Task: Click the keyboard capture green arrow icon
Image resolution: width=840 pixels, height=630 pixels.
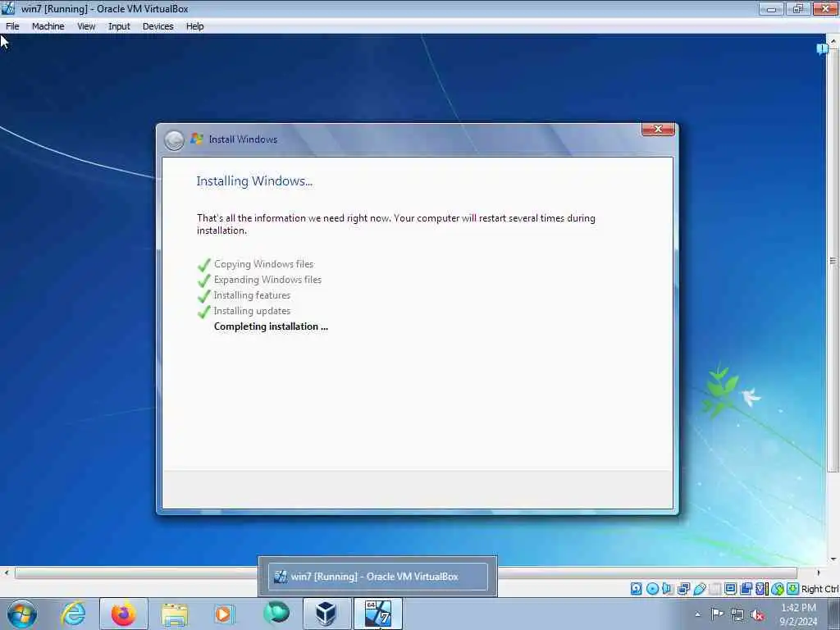Action: tap(793, 589)
